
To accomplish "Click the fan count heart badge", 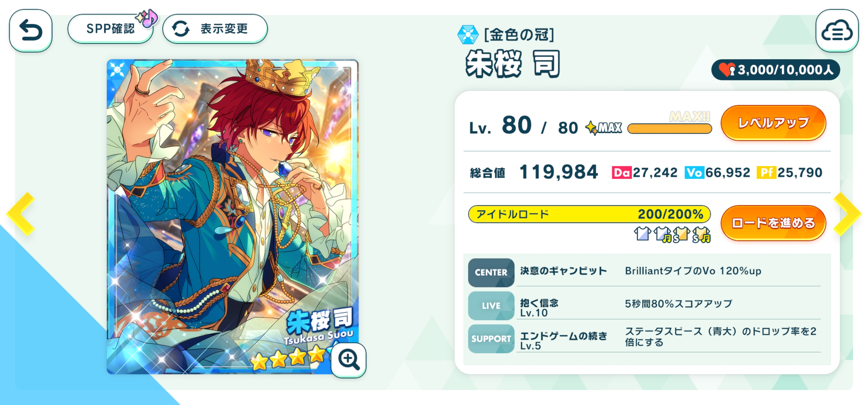I will pyautogui.click(x=775, y=70).
